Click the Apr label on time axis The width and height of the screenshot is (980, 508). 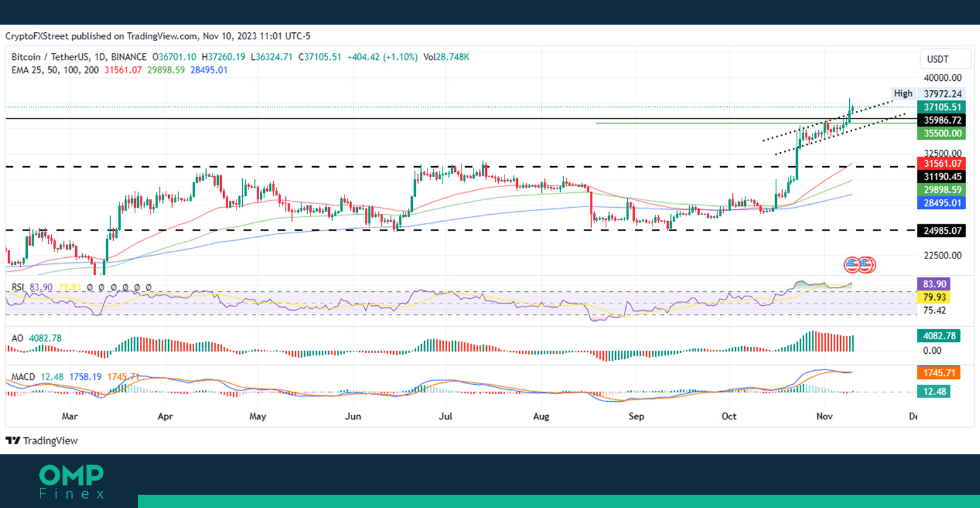[165, 416]
